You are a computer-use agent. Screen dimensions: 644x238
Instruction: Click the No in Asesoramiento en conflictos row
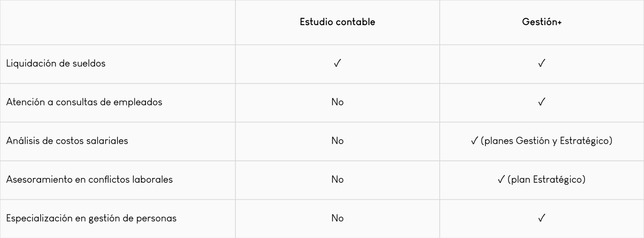pyautogui.click(x=337, y=180)
